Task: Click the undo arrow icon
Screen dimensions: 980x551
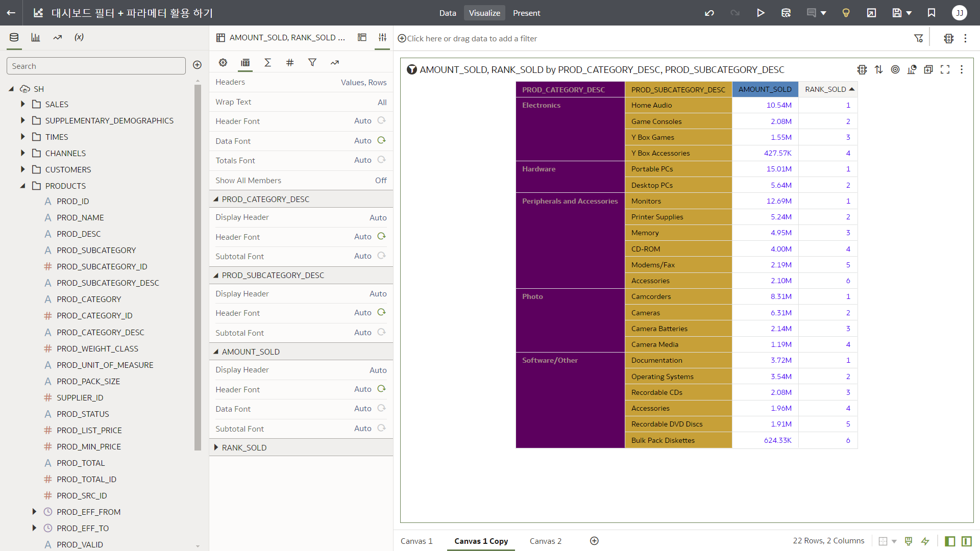Action: click(x=709, y=13)
